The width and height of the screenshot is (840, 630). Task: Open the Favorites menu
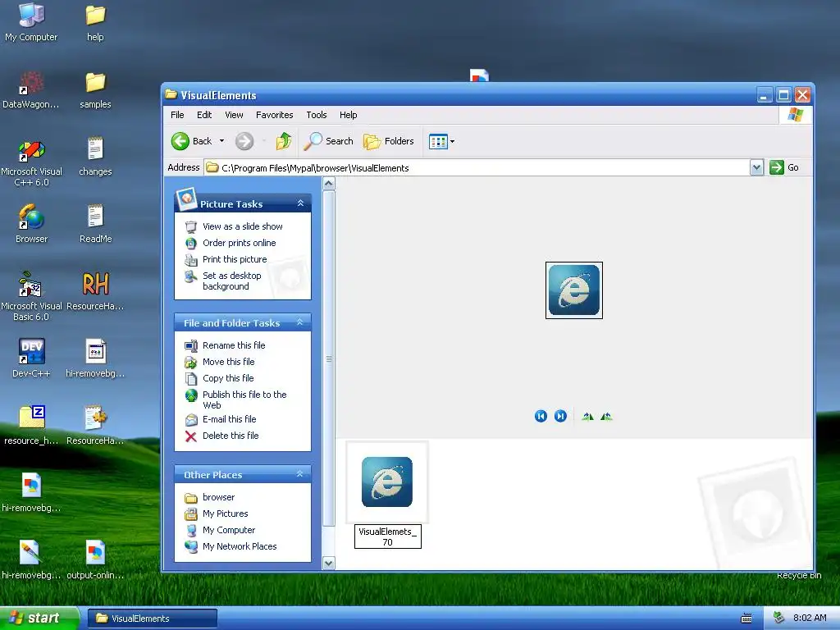(274, 115)
